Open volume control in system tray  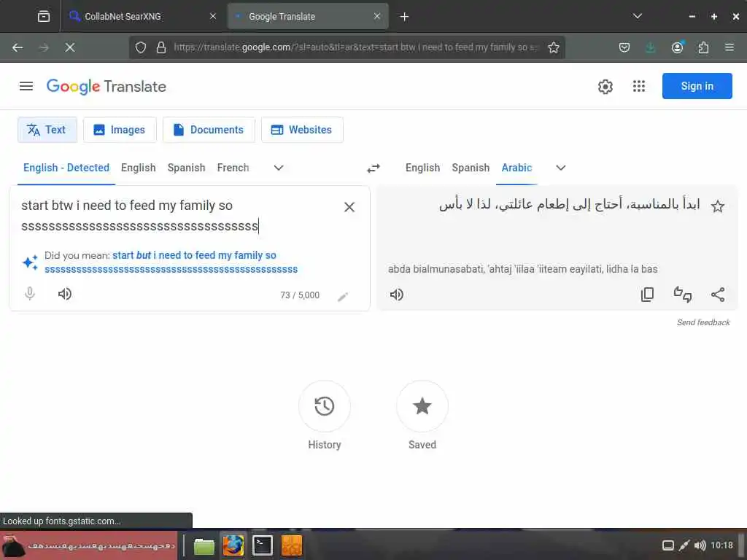click(x=700, y=545)
